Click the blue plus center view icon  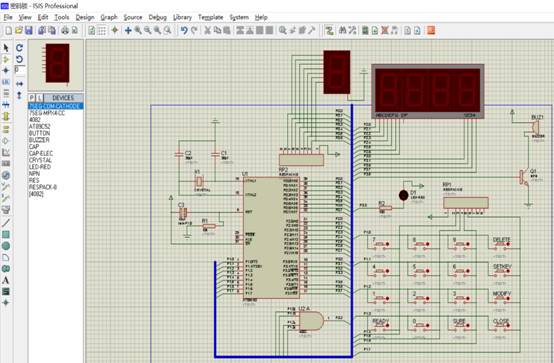tap(128, 30)
